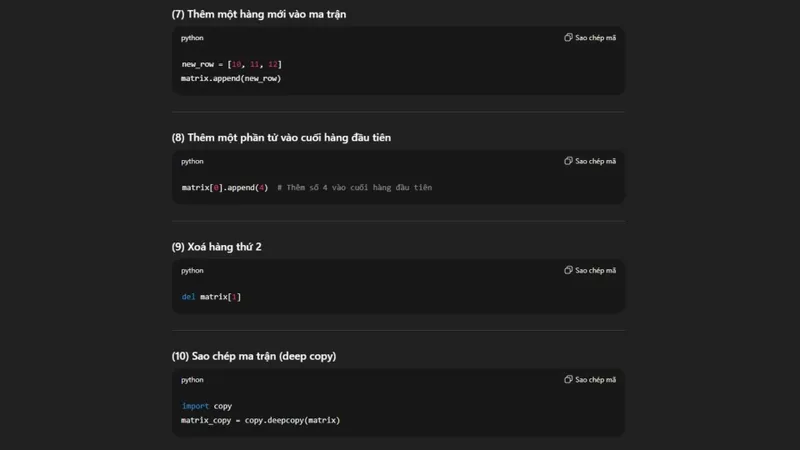
Task: Click the line matrix.append(new_row)
Action: click(231, 78)
